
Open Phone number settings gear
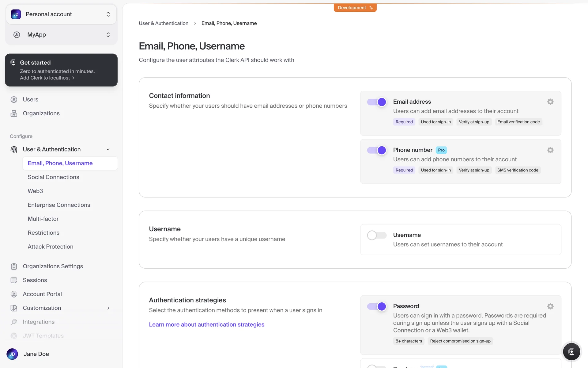550,150
